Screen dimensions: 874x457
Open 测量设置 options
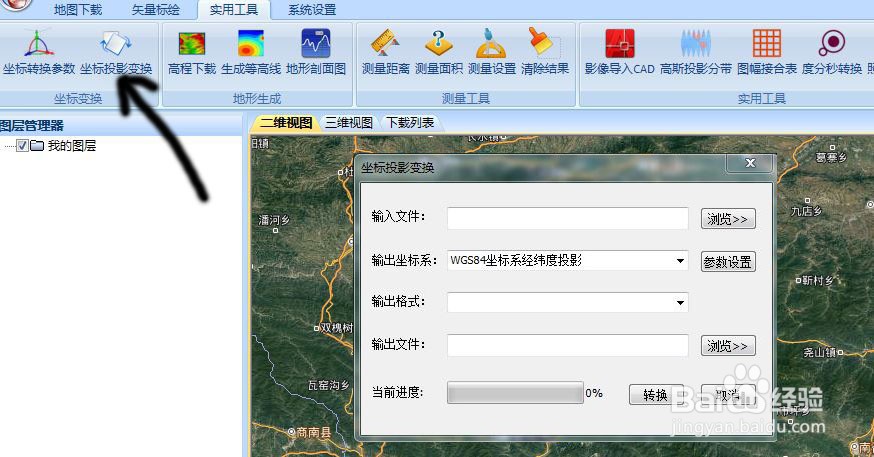tap(492, 53)
